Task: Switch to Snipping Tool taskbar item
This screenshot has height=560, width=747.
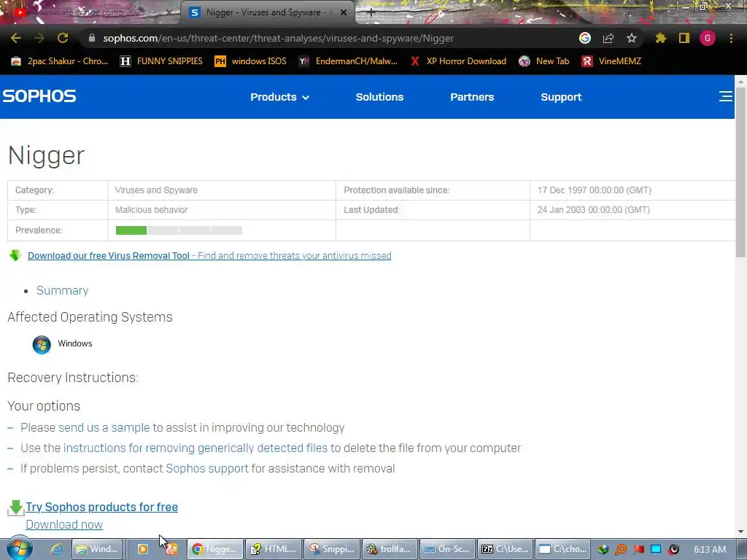Action: coord(332,549)
